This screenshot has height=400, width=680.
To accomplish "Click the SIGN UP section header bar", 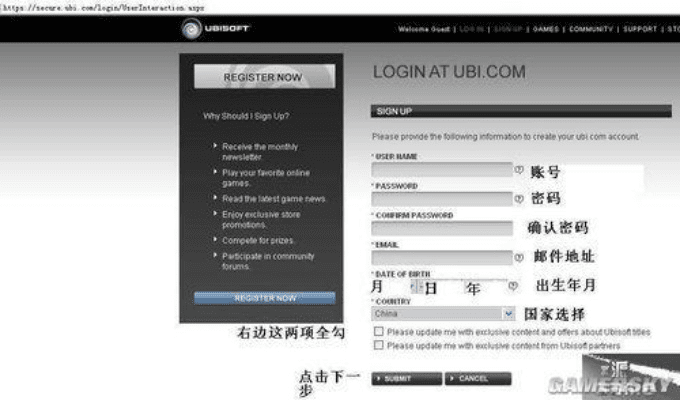I will [521, 111].
